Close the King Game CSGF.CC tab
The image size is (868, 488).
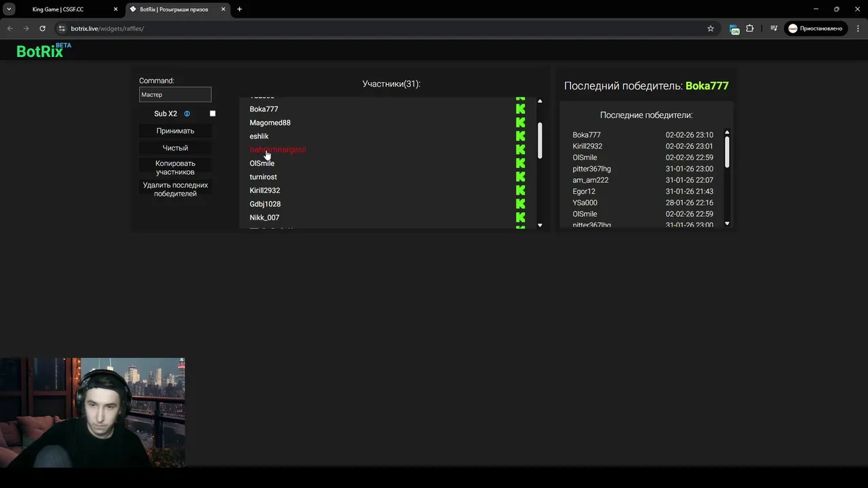pyautogui.click(x=115, y=9)
